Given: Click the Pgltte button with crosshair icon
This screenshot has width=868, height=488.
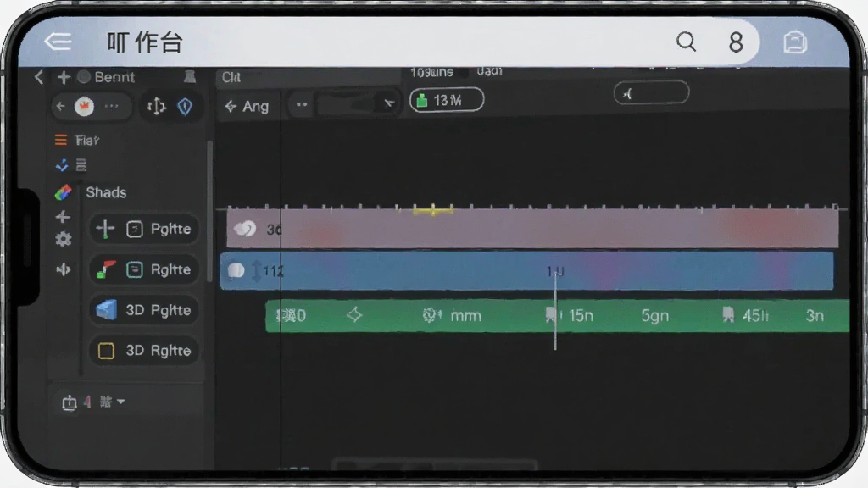Looking at the screenshot, I should tap(144, 229).
